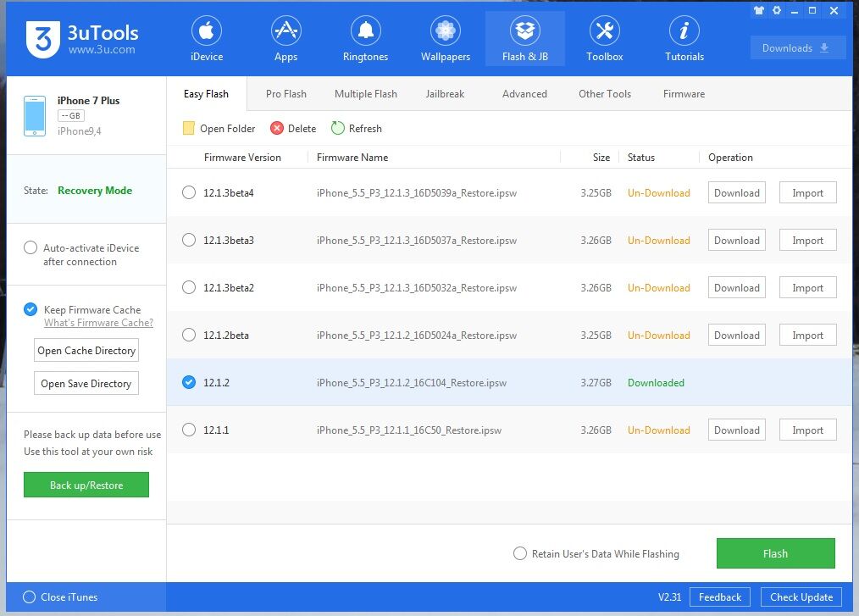Screen dimensions: 859x616
Task: Open the Jailbreak tab
Action: coord(445,94)
